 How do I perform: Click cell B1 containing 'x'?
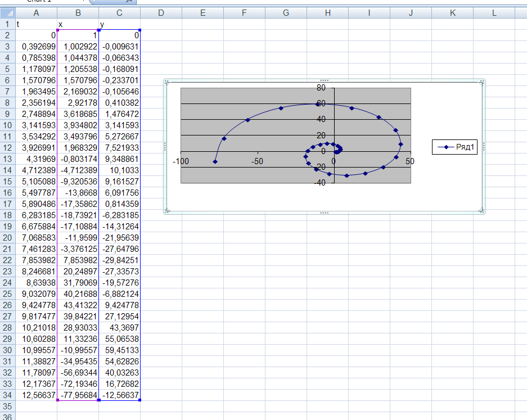[78, 24]
